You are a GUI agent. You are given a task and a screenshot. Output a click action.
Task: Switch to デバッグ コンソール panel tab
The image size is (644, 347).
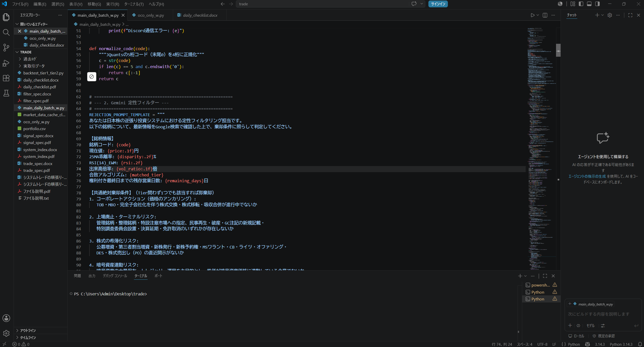[115, 276]
